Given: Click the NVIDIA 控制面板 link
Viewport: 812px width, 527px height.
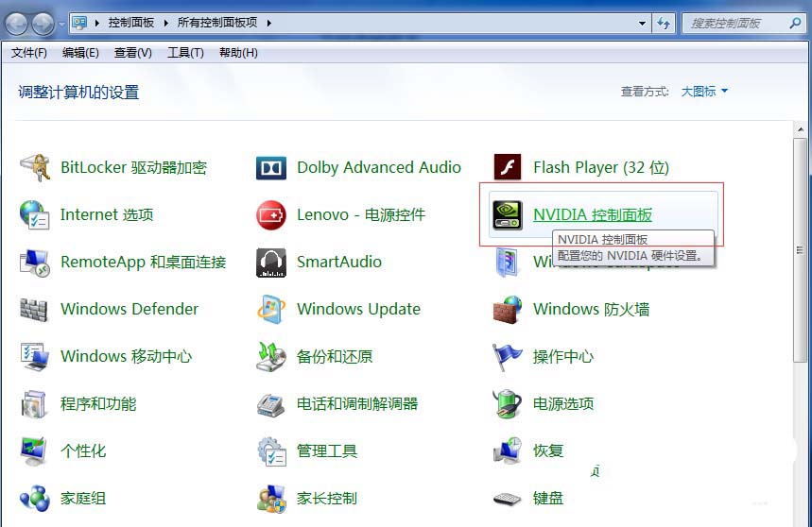Looking at the screenshot, I should tap(593, 214).
